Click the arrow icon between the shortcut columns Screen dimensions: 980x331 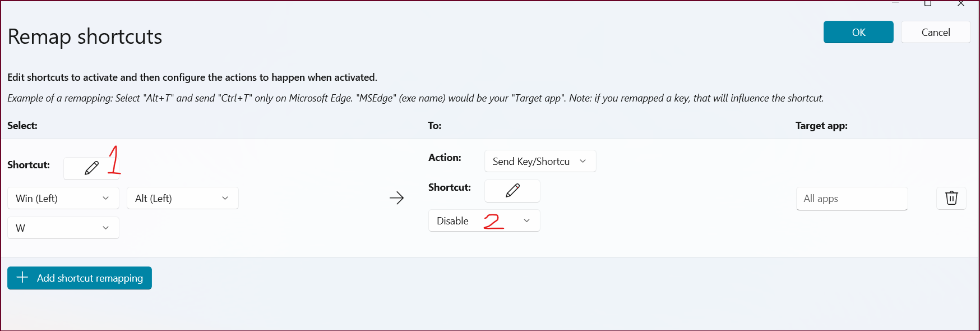[397, 197]
